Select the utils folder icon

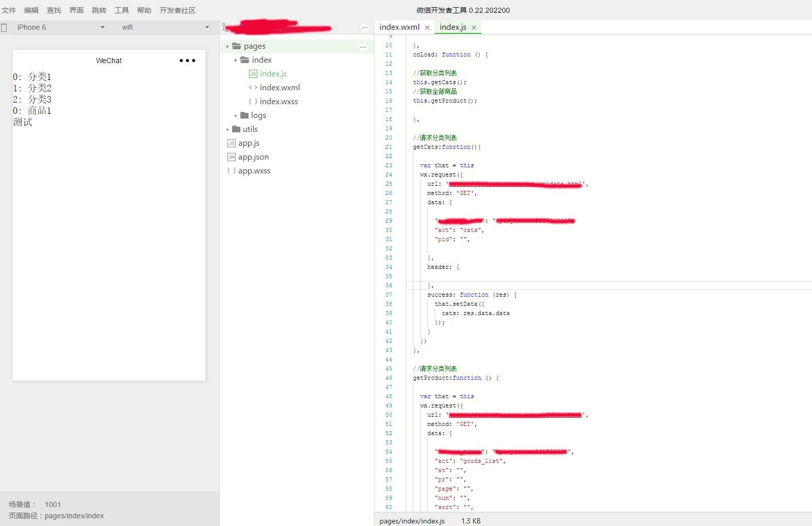(236, 129)
